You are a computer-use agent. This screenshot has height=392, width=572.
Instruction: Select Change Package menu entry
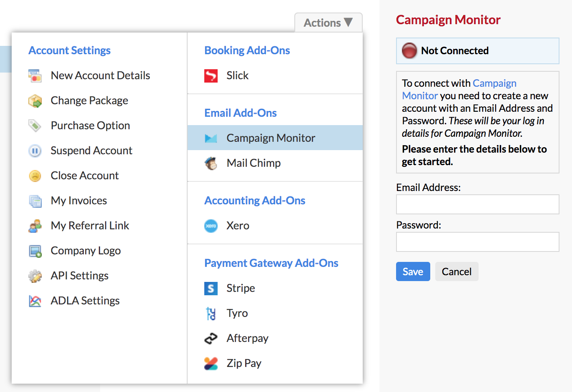click(89, 101)
